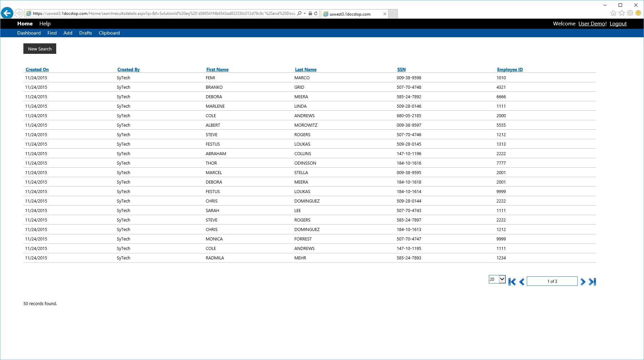Open the browser home icon
The image size is (644, 360).
(614, 13)
